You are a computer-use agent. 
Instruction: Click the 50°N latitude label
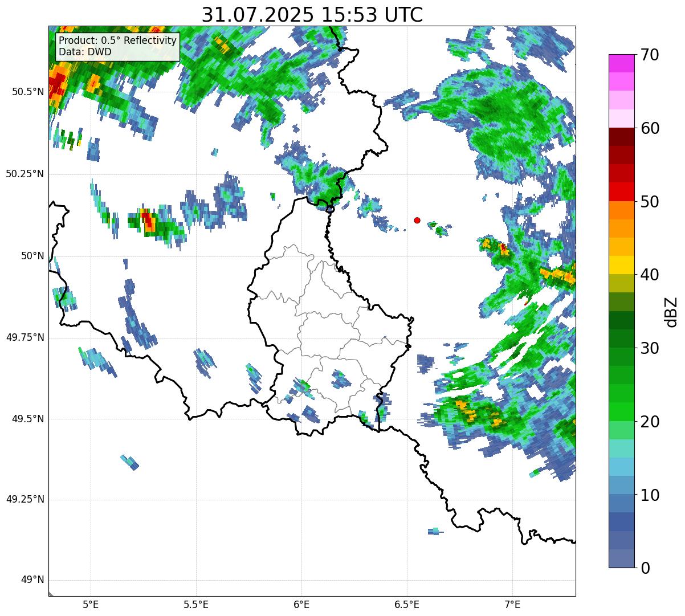[32, 256]
